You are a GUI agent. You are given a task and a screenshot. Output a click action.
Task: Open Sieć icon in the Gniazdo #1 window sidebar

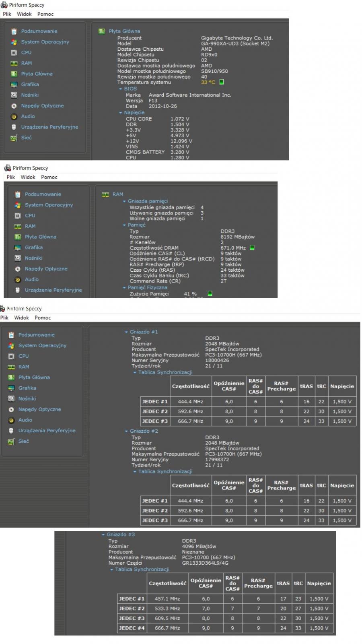11,441
